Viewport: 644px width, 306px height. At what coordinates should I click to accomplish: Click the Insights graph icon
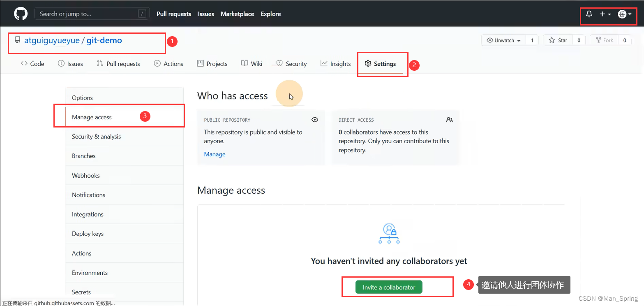click(324, 63)
